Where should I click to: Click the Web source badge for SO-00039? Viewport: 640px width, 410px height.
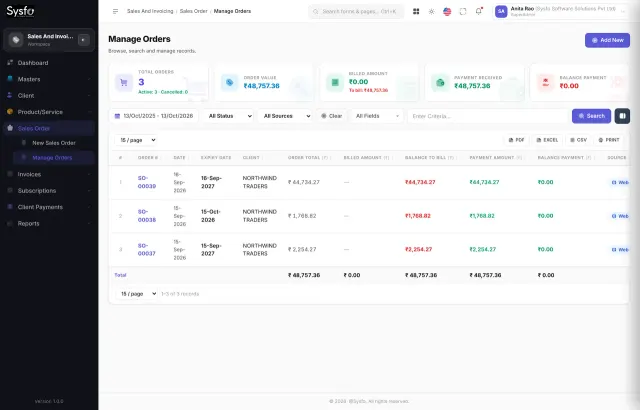tap(620, 182)
